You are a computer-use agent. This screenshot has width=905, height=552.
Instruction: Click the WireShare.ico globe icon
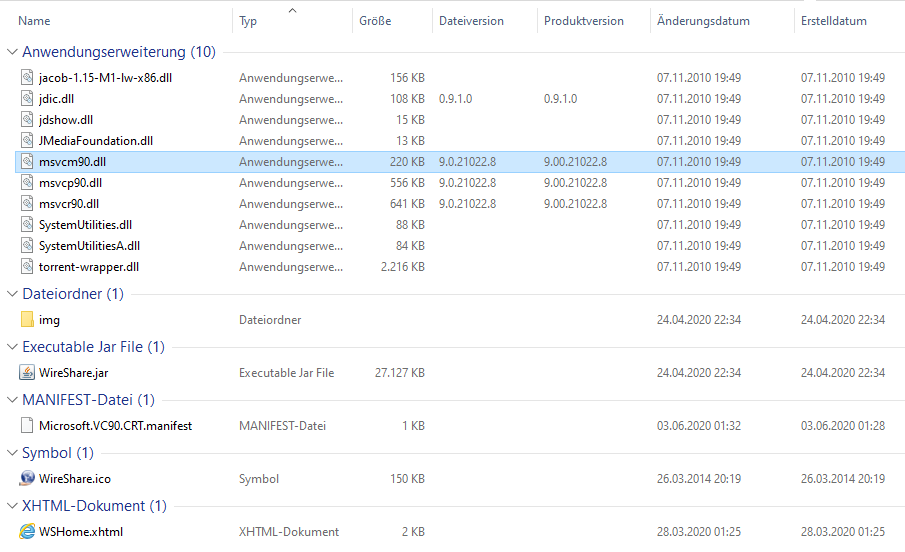pos(27,479)
